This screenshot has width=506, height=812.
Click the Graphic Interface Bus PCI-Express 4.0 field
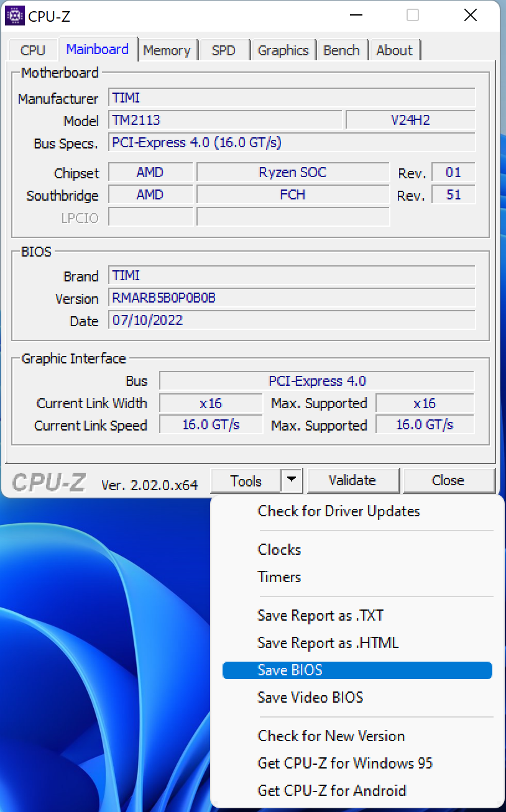[x=317, y=381]
